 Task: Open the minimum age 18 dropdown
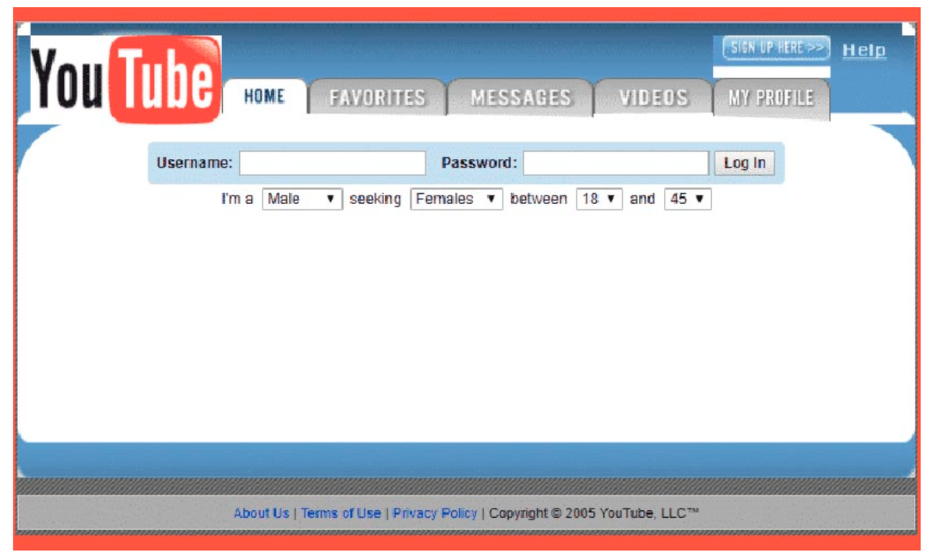coord(600,199)
